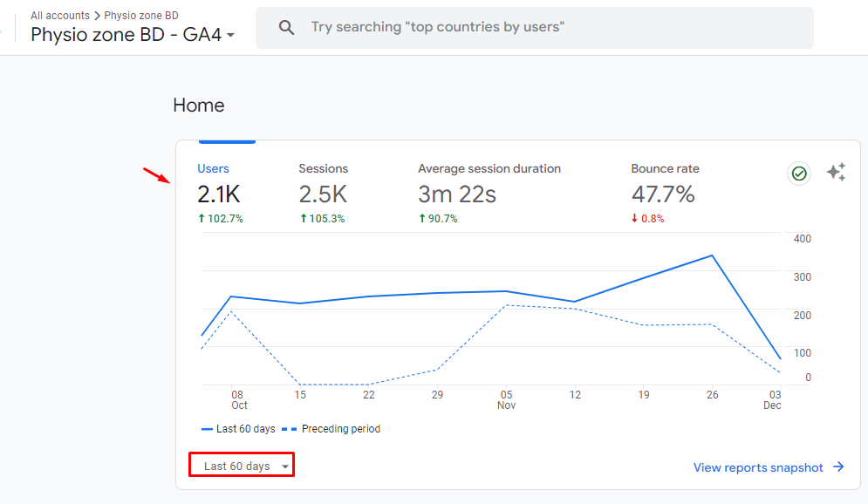Click the 26 x-axis date label
Image resolution: width=868 pixels, height=504 pixels.
click(713, 394)
